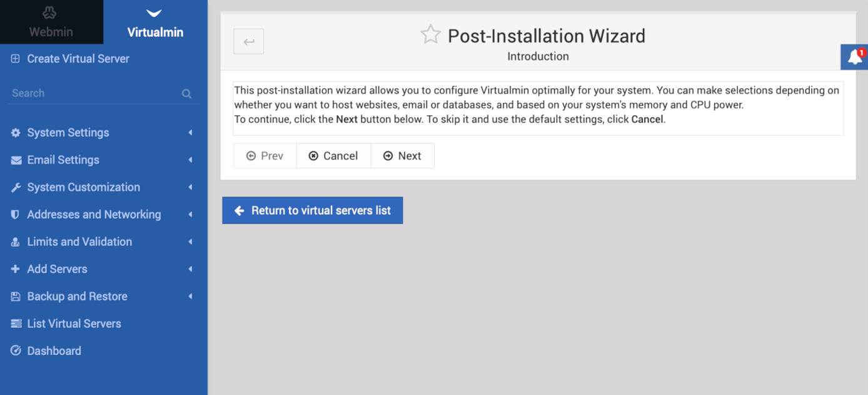Star the Post-Installation Wizard page as favorite

click(x=430, y=34)
